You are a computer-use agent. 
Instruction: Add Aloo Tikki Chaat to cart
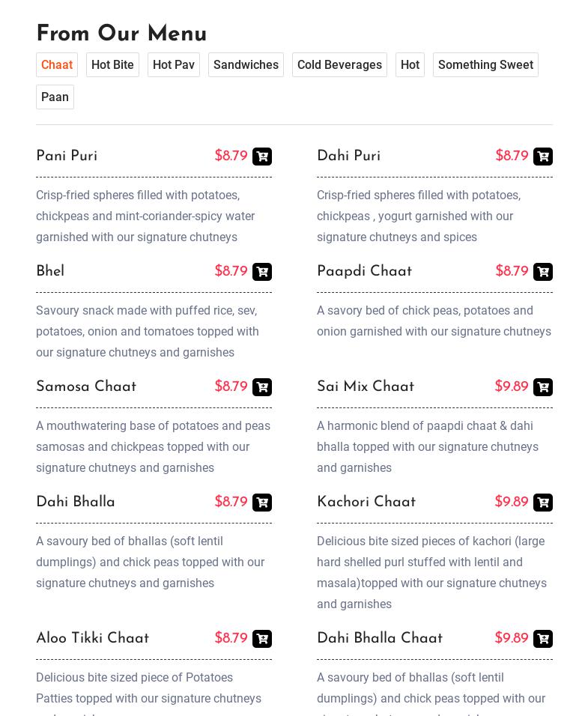pyautogui.click(x=262, y=639)
